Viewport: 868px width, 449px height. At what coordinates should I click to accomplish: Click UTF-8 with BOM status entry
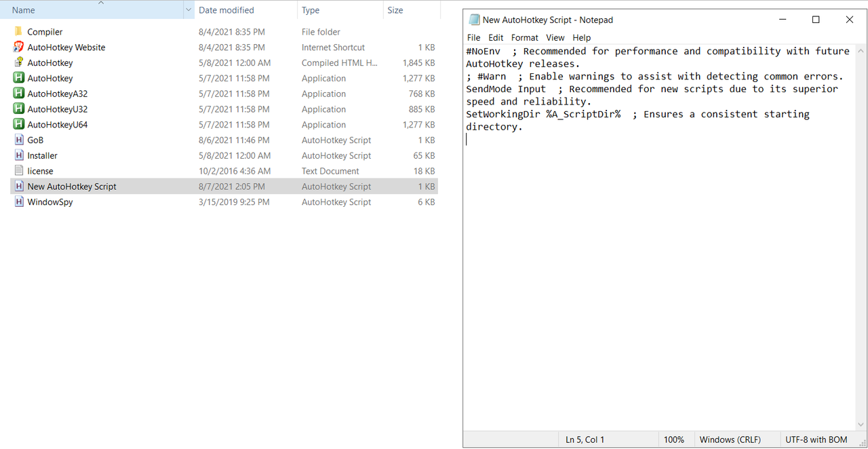click(816, 440)
